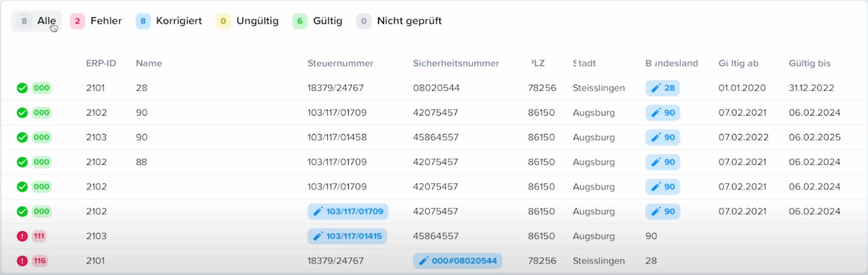Select the Sicherheitsnummer column header
This screenshot has height=275, width=868.
coord(456,64)
